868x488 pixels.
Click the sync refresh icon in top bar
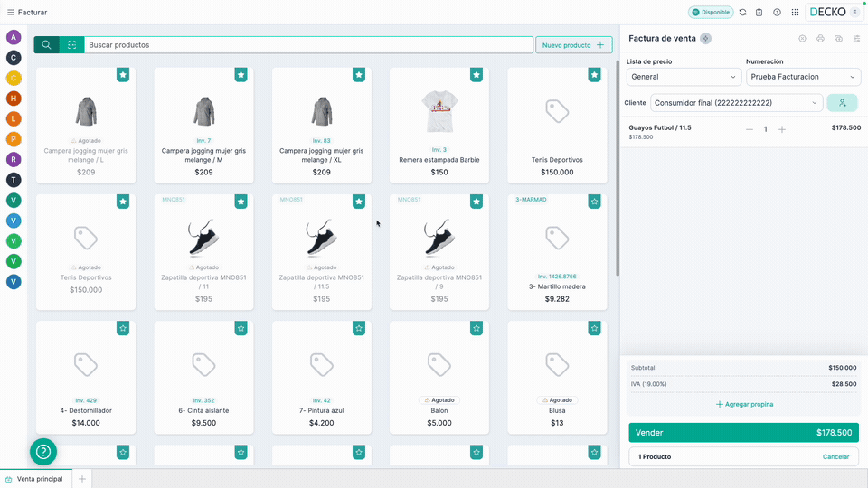click(x=743, y=12)
